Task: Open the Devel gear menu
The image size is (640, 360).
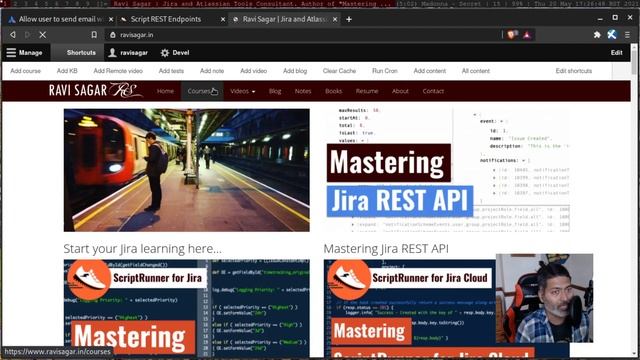Action: click(x=175, y=53)
